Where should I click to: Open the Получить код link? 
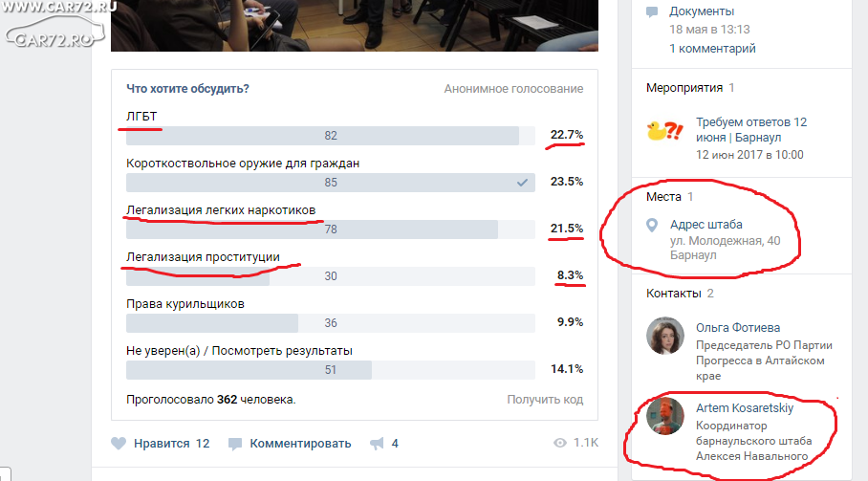545,400
